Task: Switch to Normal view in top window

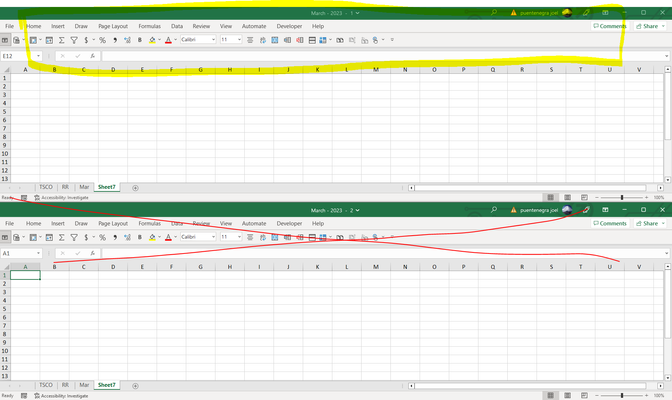Action: coord(551,197)
